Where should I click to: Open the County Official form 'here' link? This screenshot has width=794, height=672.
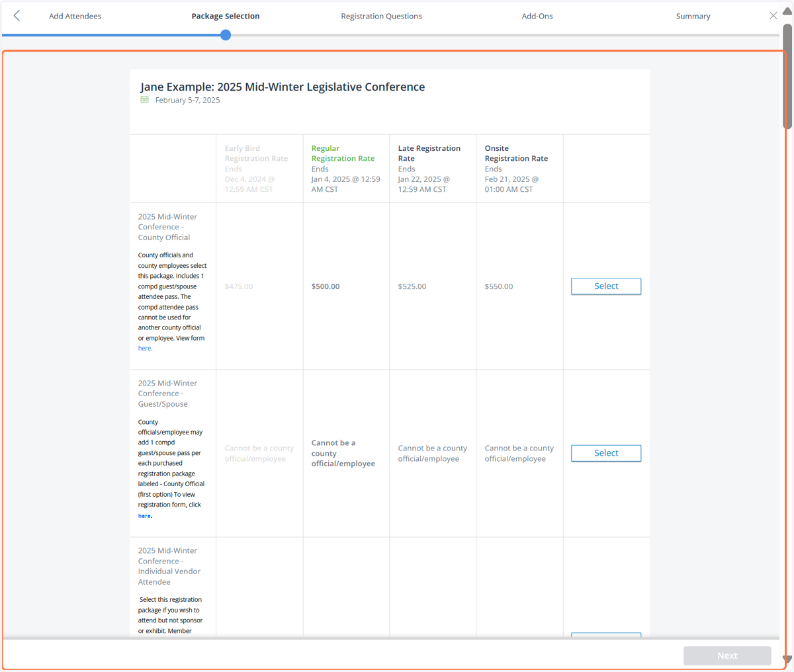pos(145,349)
